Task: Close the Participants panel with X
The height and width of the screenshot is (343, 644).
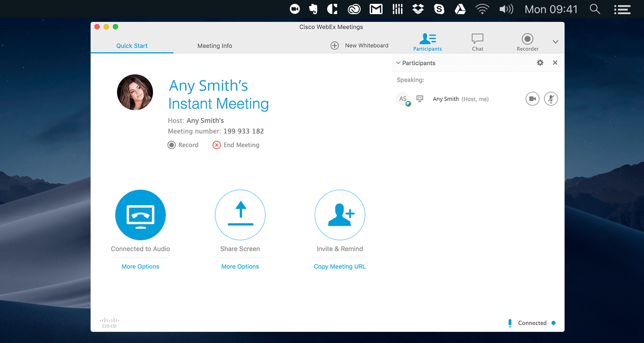Action: click(555, 63)
